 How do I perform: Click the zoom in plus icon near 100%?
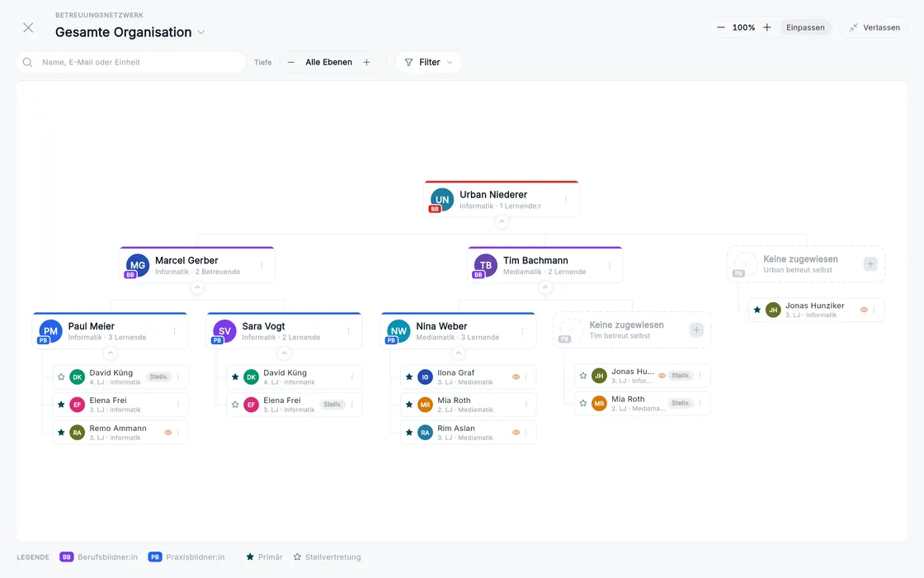[x=766, y=28]
